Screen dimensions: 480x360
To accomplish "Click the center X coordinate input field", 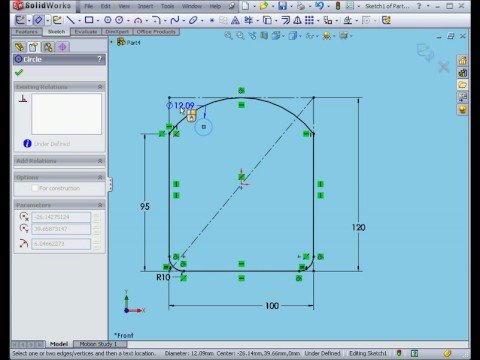I will (61, 217).
